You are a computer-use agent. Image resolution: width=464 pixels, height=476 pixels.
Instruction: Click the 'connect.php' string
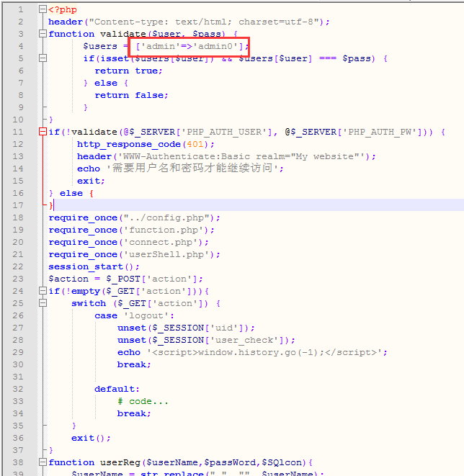[161, 242]
